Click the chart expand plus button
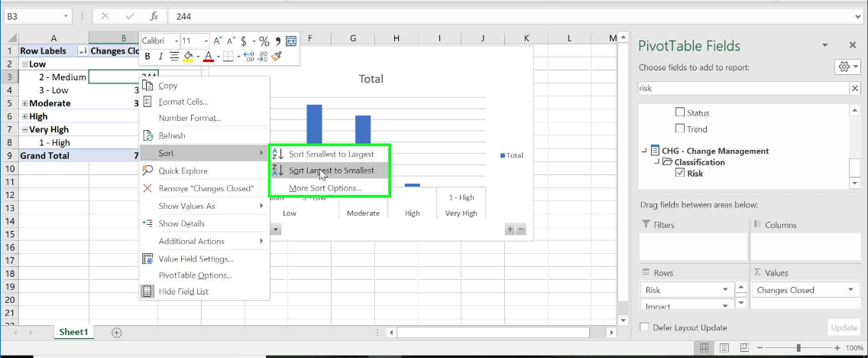 coord(510,229)
